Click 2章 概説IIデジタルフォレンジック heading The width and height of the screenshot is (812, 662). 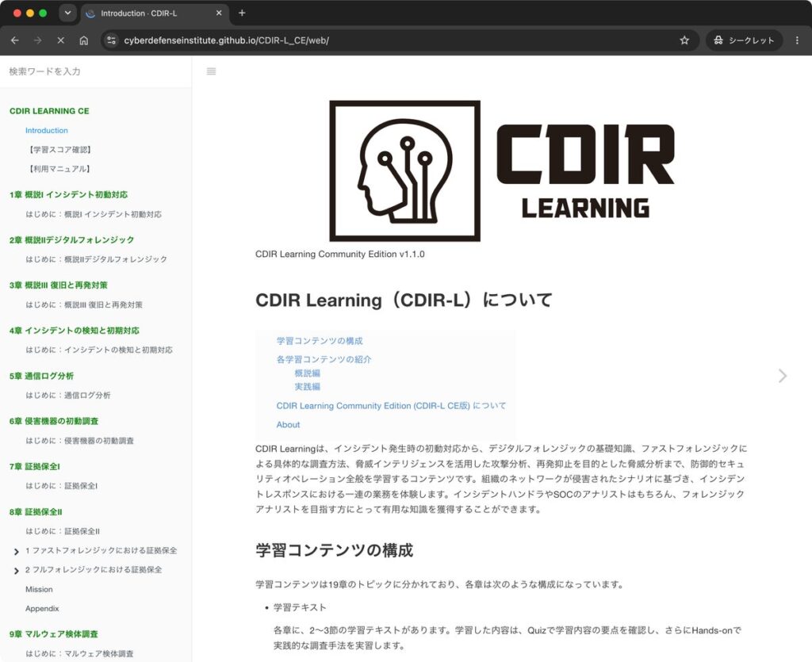coord(71,239)
